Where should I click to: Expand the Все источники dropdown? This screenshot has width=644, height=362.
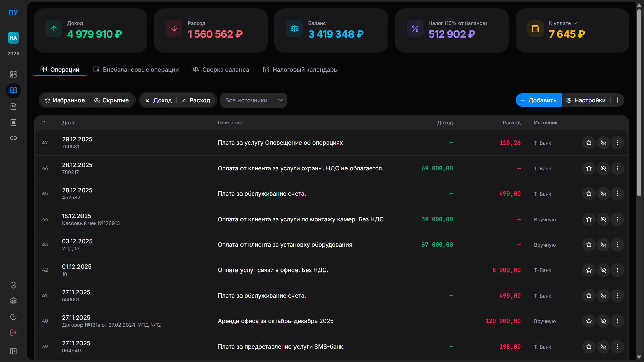[254, 100]
